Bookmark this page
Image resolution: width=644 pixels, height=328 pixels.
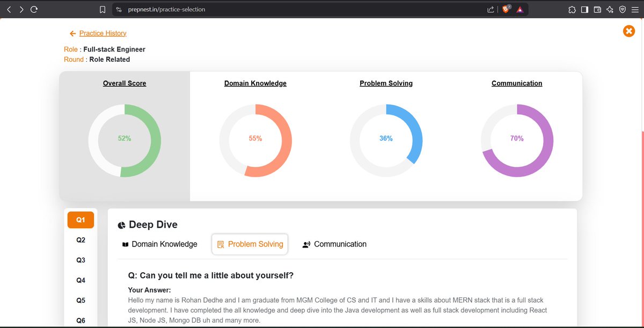[x=103, y=9]
